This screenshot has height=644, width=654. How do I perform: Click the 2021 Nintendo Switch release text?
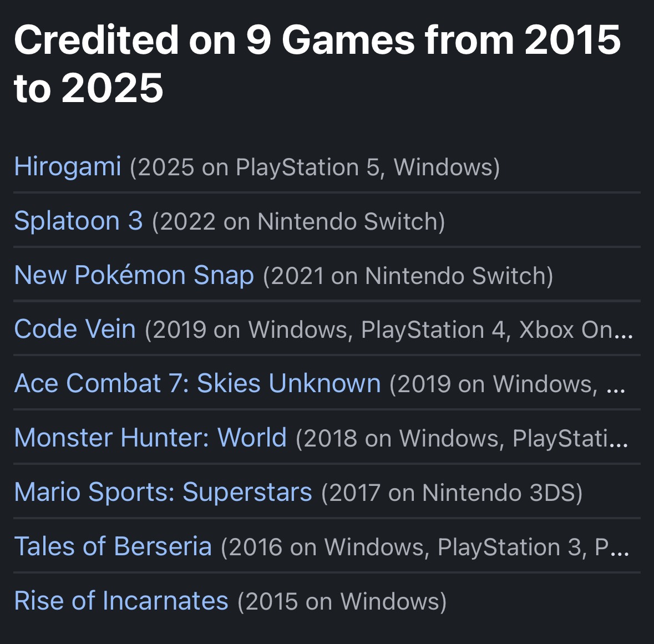[x=408, y=276]
